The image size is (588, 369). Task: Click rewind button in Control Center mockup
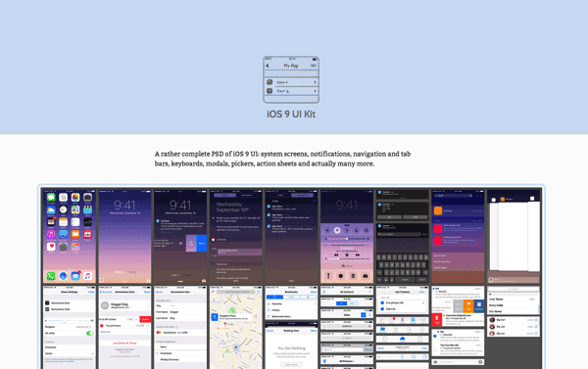click(336, 255)
